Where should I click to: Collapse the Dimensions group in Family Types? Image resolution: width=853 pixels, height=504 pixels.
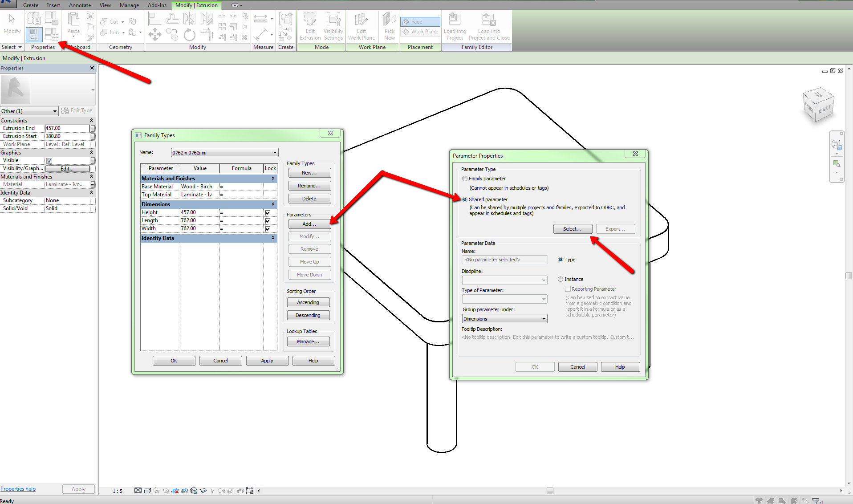pos(273,204)
